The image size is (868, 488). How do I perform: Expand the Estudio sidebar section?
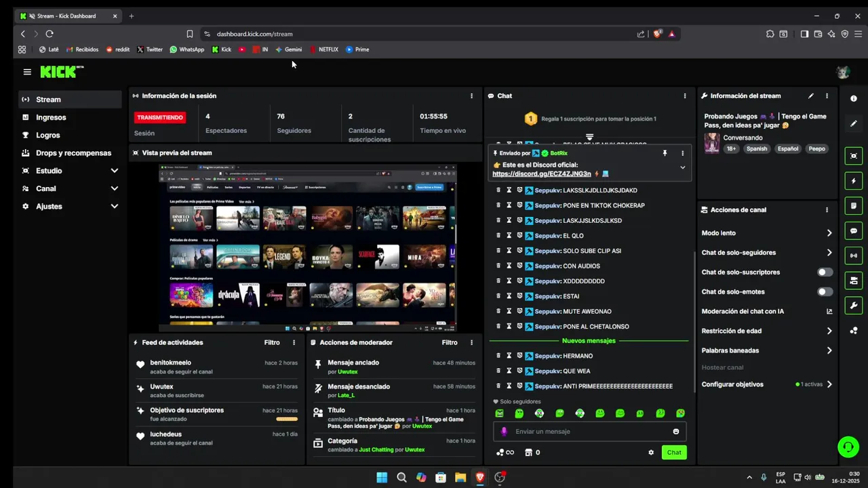(114, 171)
